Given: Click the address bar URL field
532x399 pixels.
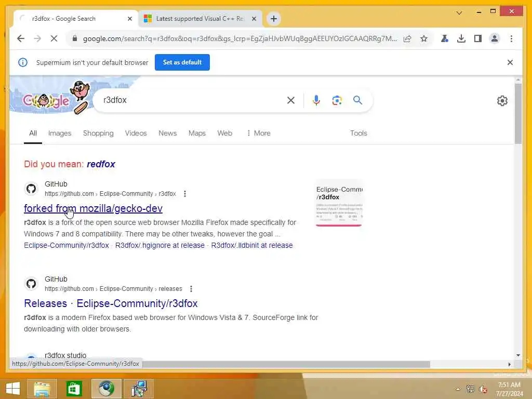Looking at the screenshot, I should (240, 38).
